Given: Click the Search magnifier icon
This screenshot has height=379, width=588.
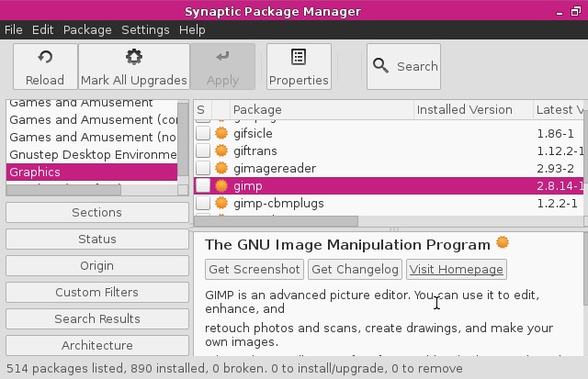Looking at the screenshot, I should click(381, 66).
